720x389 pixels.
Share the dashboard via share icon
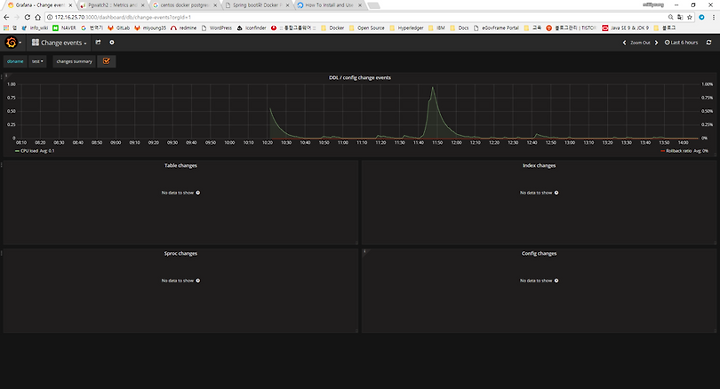[98, 42]
